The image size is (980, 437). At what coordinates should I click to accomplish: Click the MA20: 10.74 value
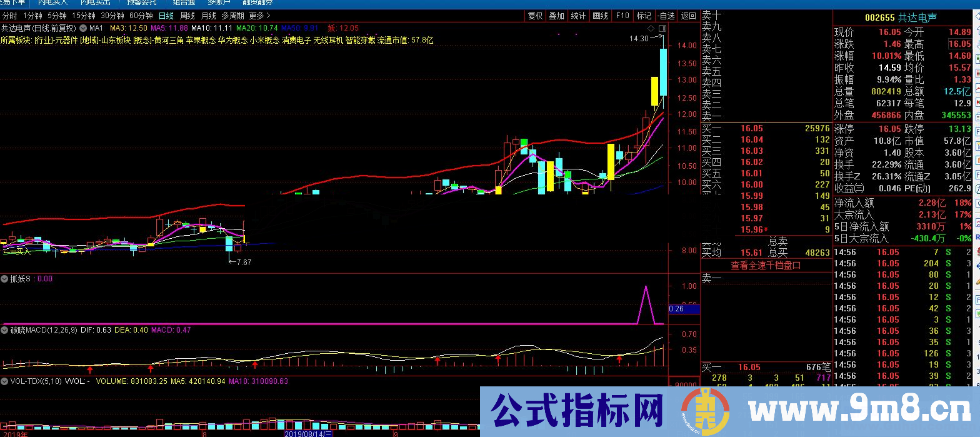click(x=257, y=28)
